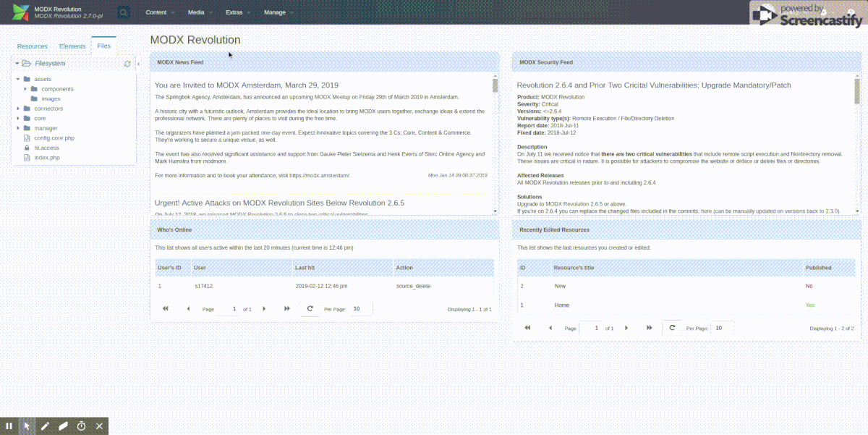Refresh the Recently Edited Resources grid
Screen dimensions: 868x435
coord(672,328)
